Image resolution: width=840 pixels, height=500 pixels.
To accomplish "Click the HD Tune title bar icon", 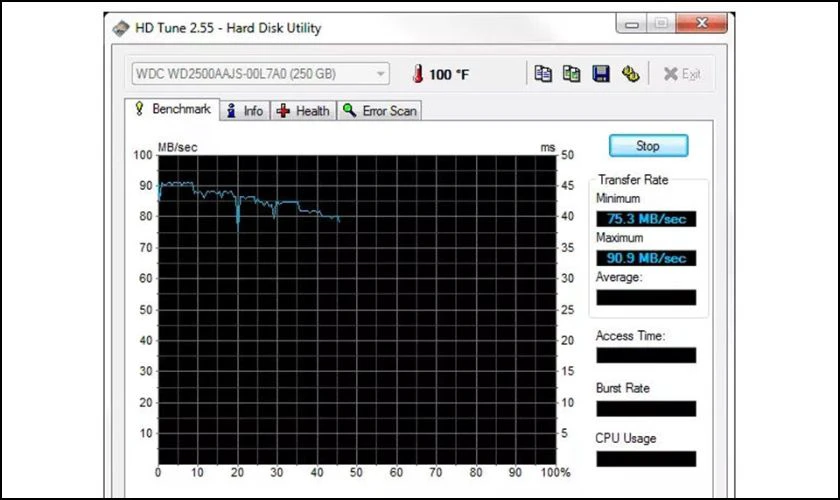I will click(x=121, y=28).
